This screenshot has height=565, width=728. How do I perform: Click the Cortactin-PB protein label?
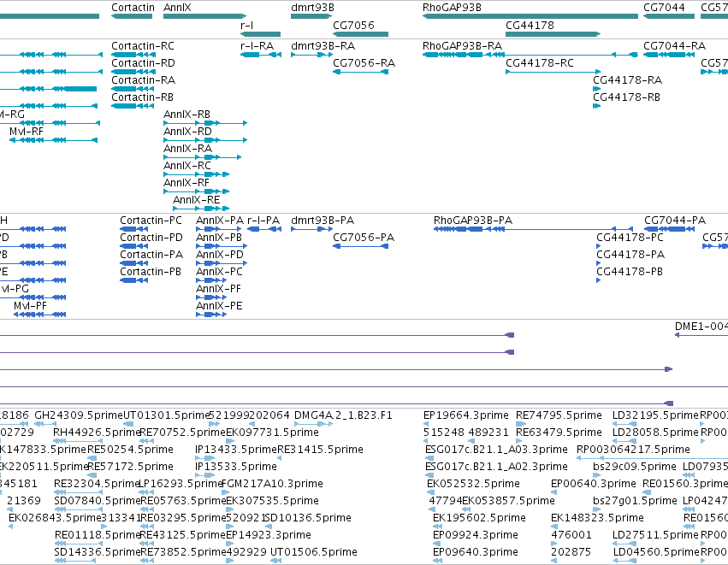click(151, 272)
